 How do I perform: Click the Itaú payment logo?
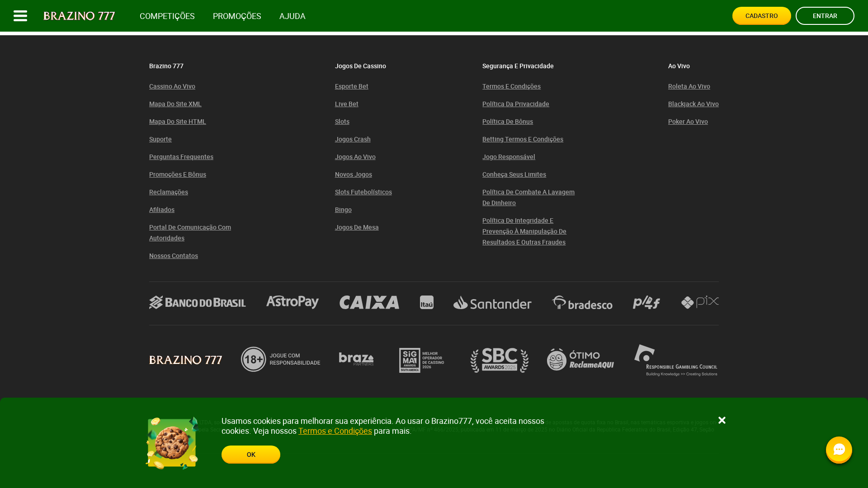click(427, 302)
